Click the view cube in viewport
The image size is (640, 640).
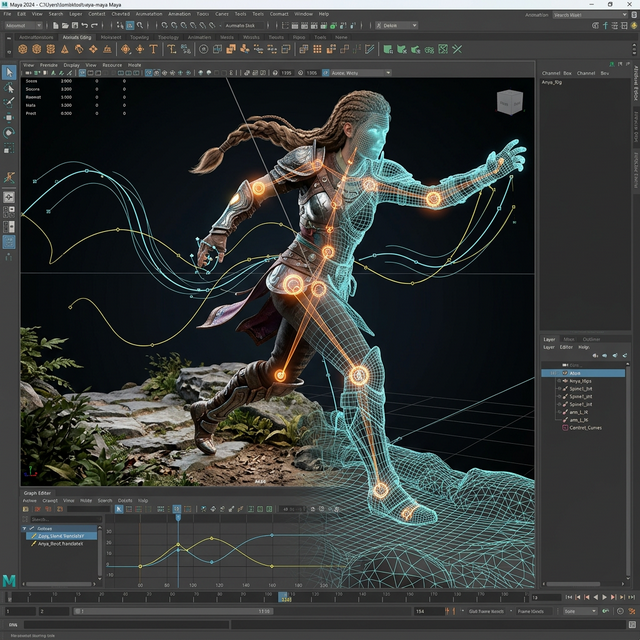[509, 102]
